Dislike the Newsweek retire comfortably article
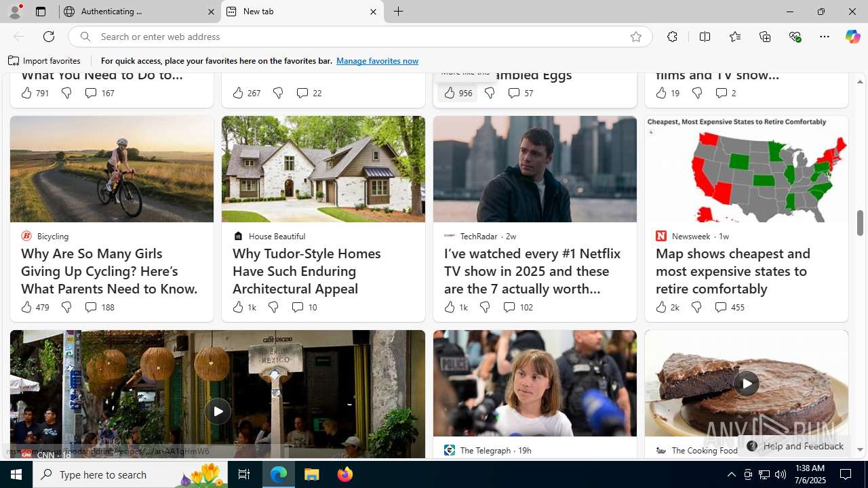Image resolution: width=868 pixels, height=488 pixels. click(696, 307)
